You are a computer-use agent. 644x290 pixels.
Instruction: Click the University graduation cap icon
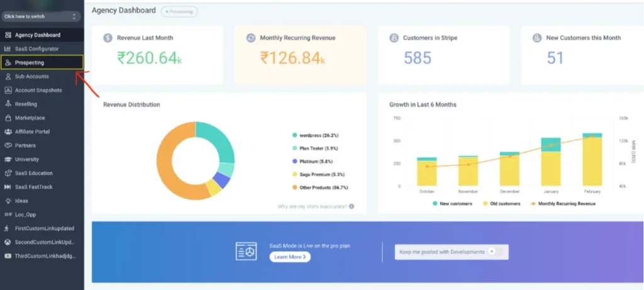click(8, 159)
